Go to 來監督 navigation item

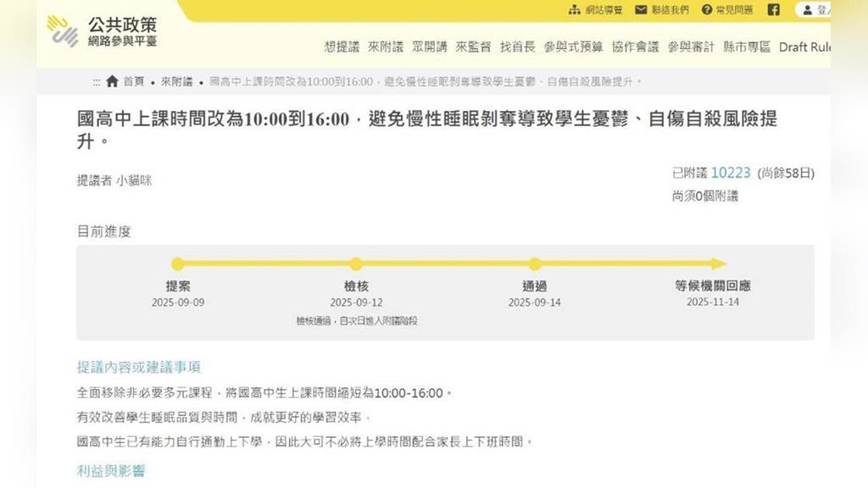pyautogui.click(x=473, y=47)
